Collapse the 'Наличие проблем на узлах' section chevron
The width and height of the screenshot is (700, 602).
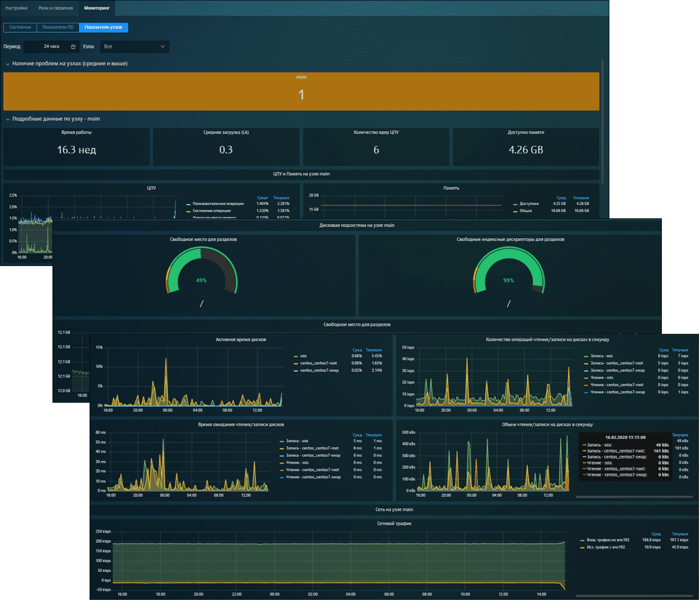tap(7, 64)
